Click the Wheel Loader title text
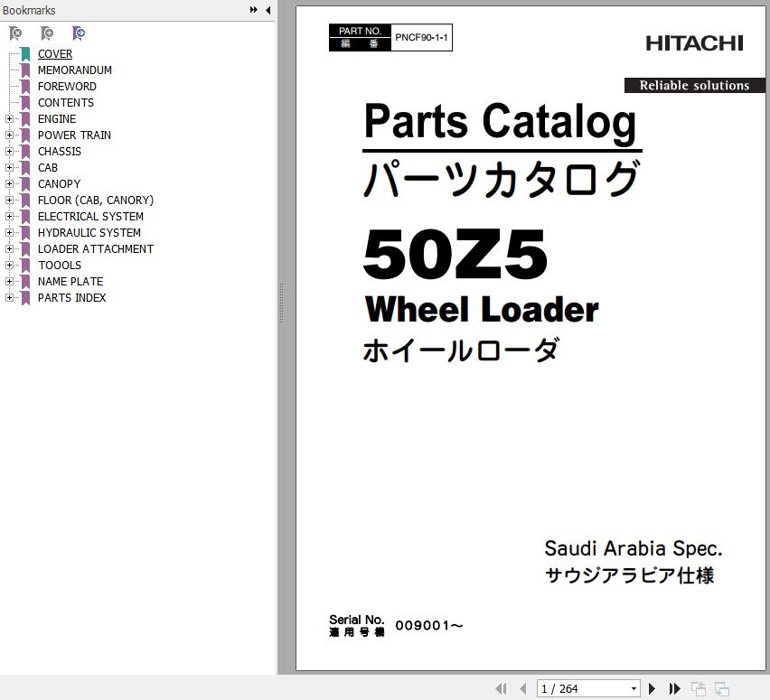Image resolution: width=770 pixels, height=700 pixels. click(x=482, y=310)
